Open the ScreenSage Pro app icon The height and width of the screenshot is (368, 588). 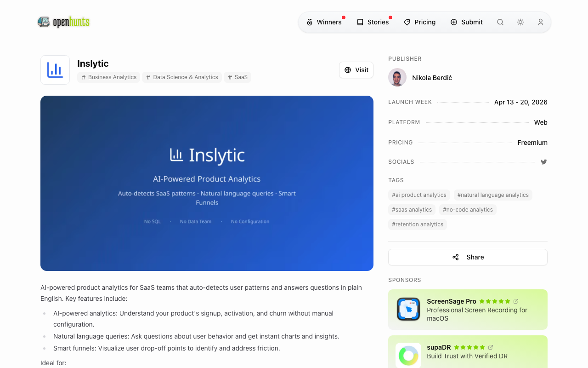(x=408, y=309)
